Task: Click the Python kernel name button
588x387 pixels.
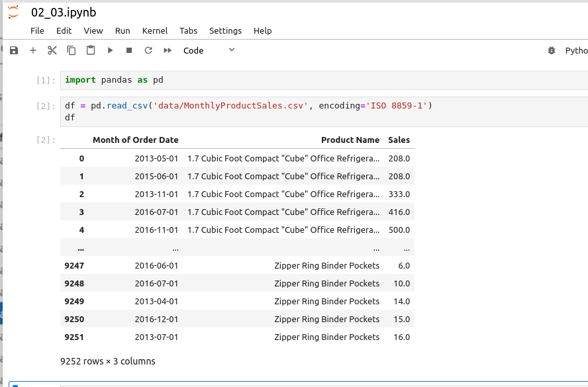Action: click(575, 50)
